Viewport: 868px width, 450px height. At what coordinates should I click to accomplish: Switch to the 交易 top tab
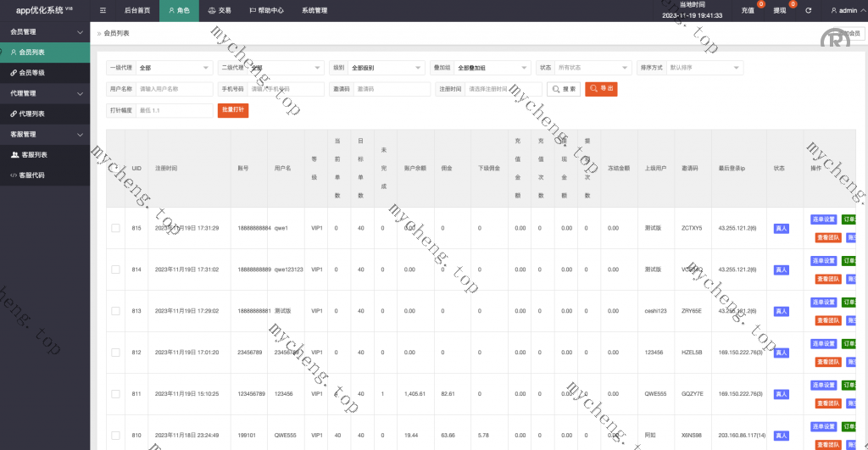[x=219, y=11]
